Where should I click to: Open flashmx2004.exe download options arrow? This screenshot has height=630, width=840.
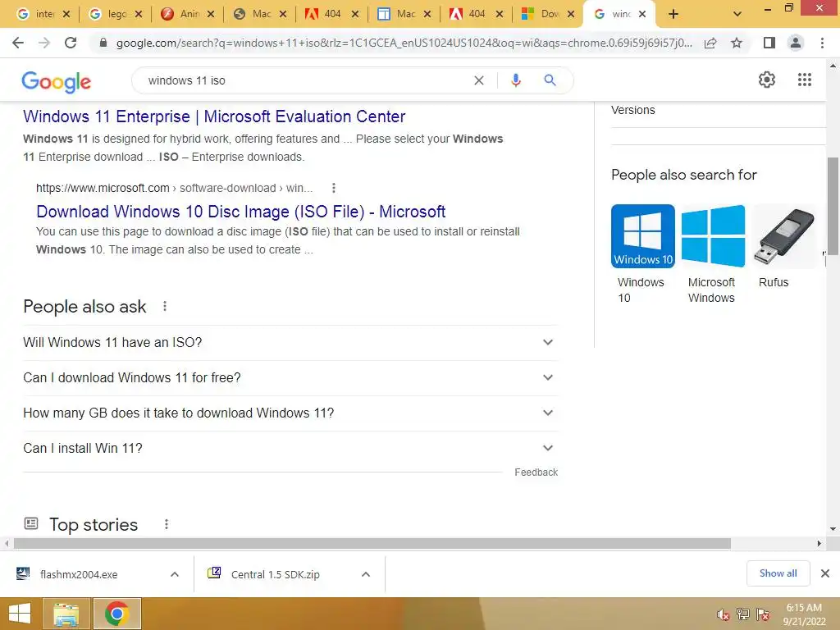(x=175, y=574)
